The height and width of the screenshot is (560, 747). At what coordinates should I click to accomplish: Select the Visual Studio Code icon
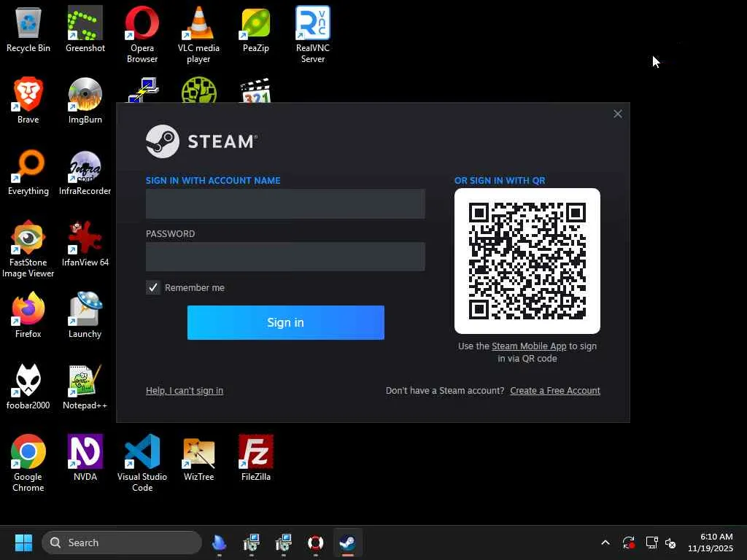[x=142, y=463]
